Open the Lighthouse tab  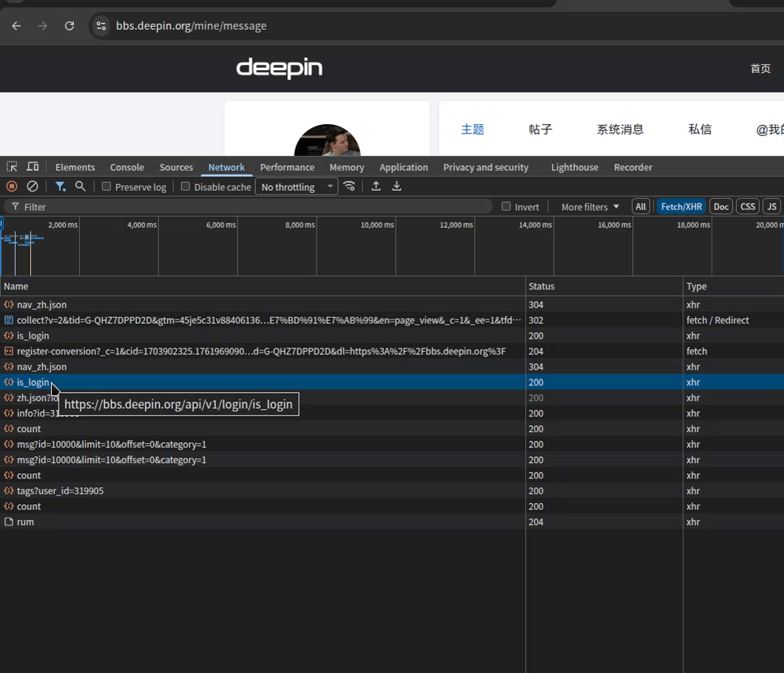click(575, 167)
